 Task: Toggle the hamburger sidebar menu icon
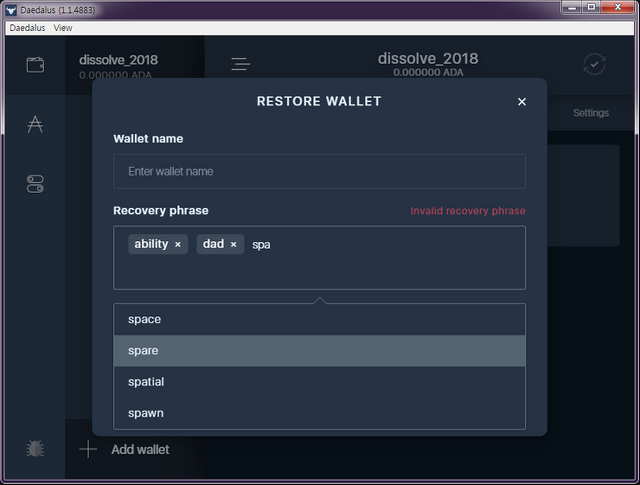tap(240, 64)
